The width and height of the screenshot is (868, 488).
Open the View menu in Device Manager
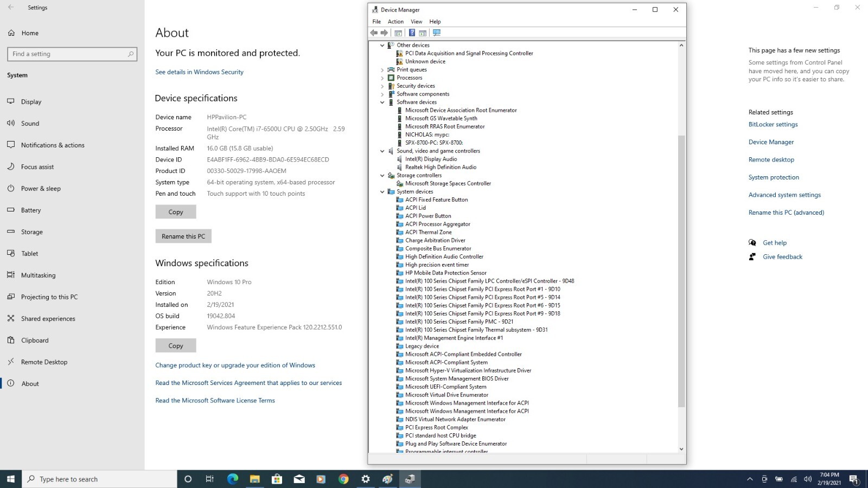coord(416,22)
